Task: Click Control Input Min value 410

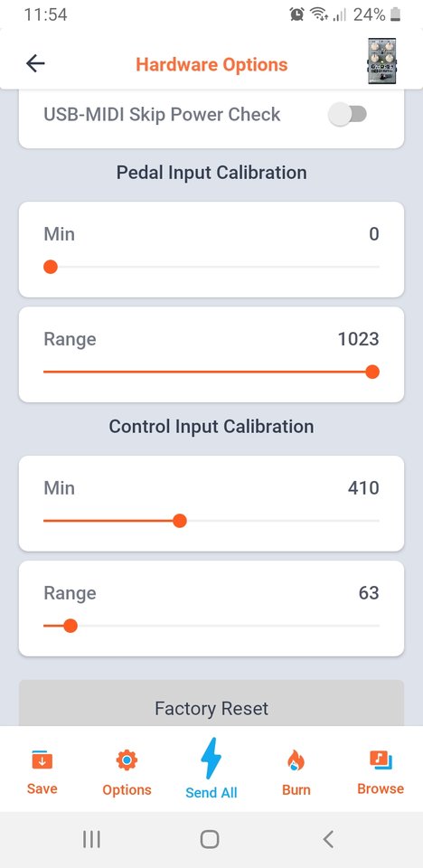Action: [x=363, y=488]
